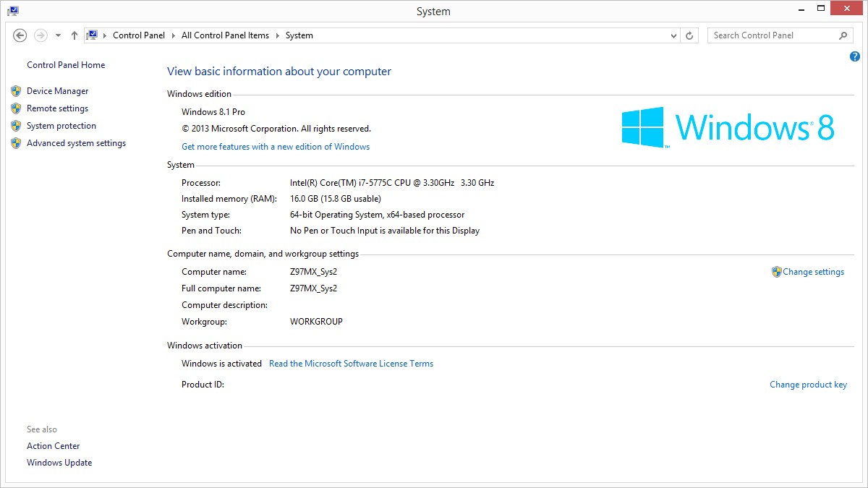Click the Forward arrow navigation button
Viewport: 868px width, 488px height.
coord(41,35)
